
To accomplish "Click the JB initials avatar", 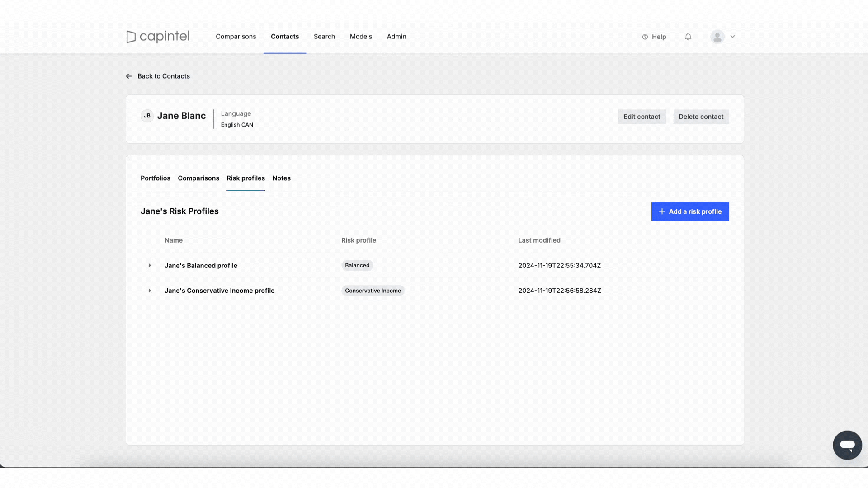I will 147,116.
